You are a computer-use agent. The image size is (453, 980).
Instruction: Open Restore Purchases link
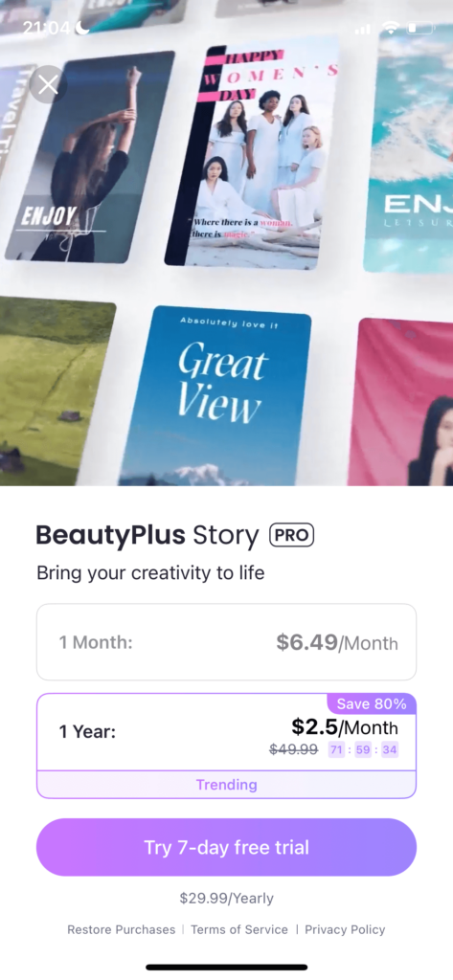point(122,929)
